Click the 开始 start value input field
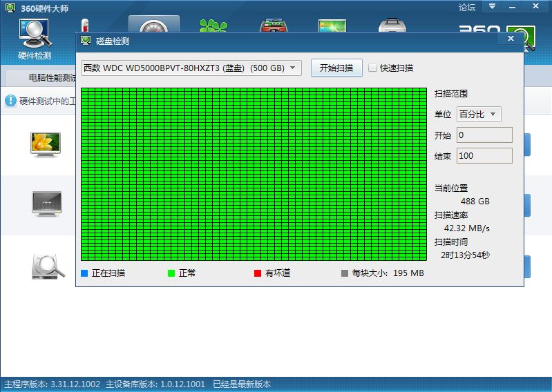 [x=484, y=135]
